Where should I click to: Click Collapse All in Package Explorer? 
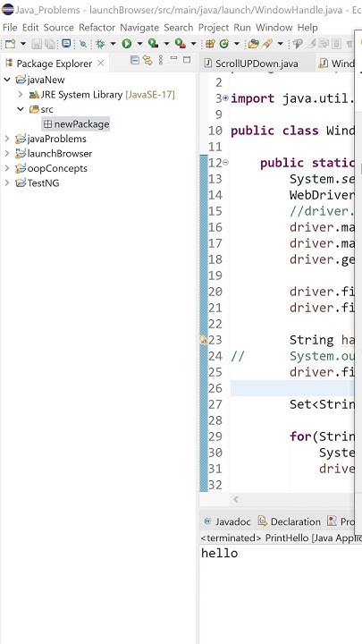click(134, 61)
